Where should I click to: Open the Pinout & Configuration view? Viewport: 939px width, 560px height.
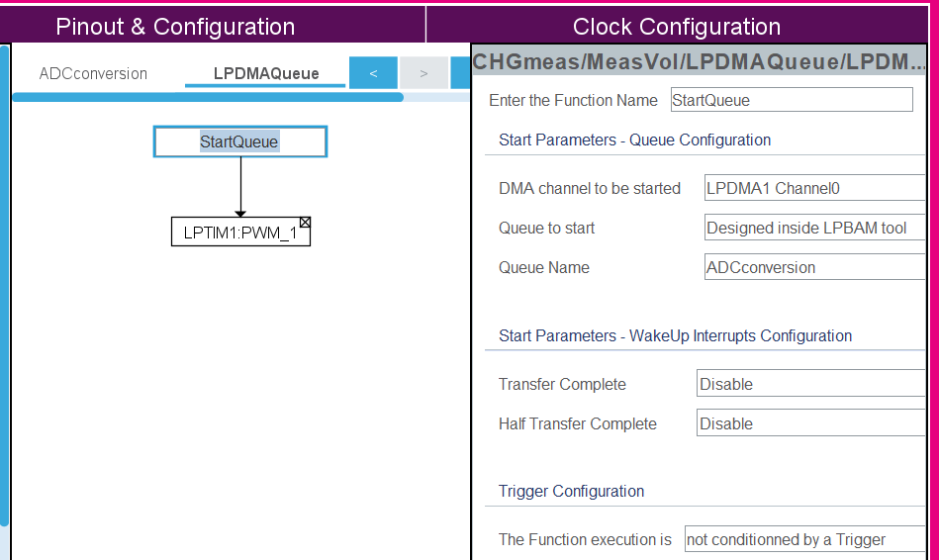pos(175,27)
